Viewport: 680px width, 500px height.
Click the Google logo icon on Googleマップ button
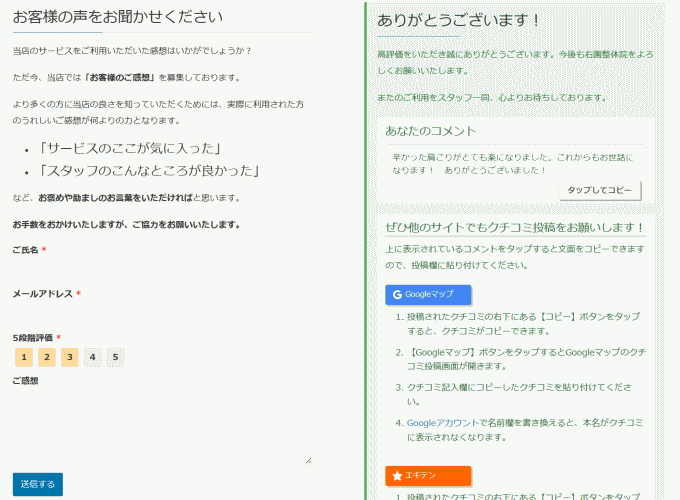pos(397,295)
